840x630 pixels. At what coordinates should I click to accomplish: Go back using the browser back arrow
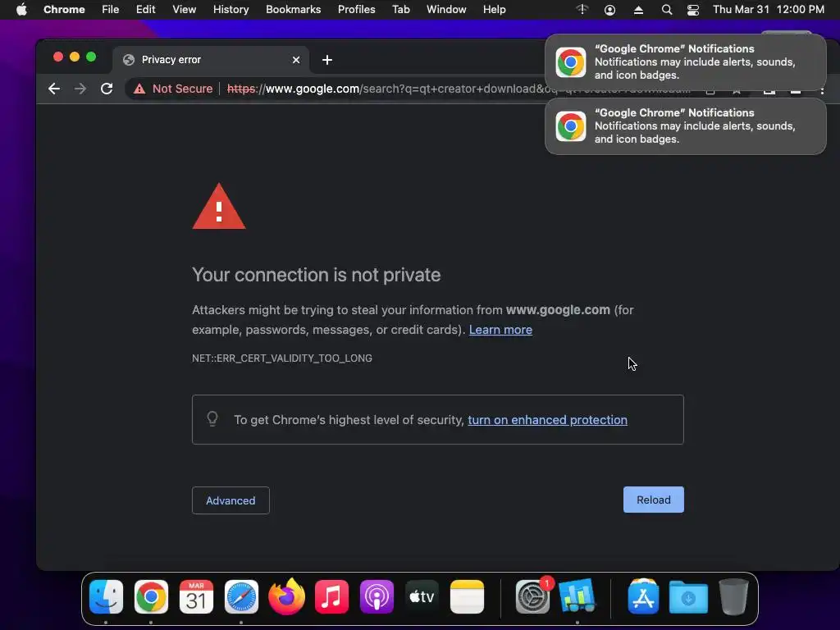(53, 89)
